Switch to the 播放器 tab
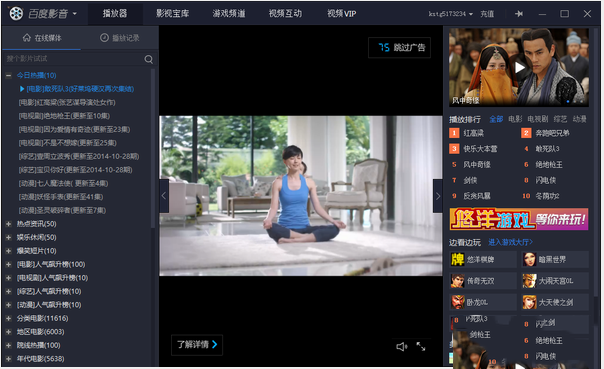 (x=115, y=13)
